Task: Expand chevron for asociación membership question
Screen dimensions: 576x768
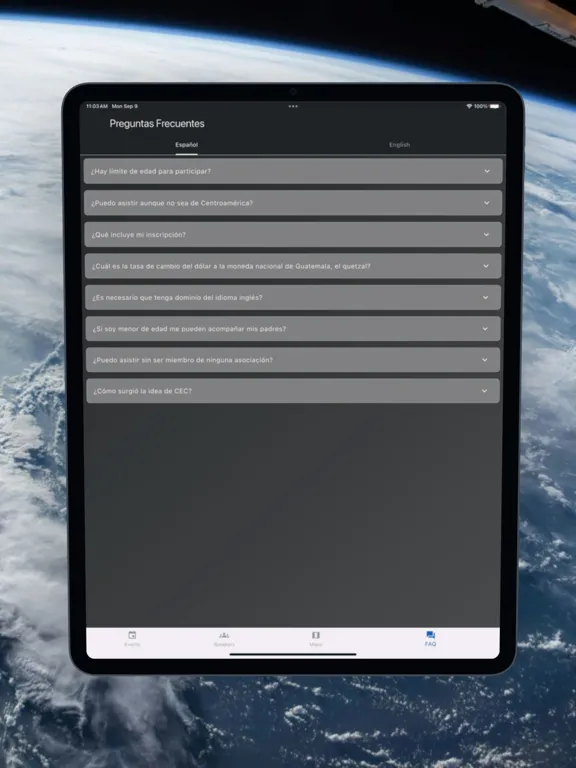Action: coord(484,360)
